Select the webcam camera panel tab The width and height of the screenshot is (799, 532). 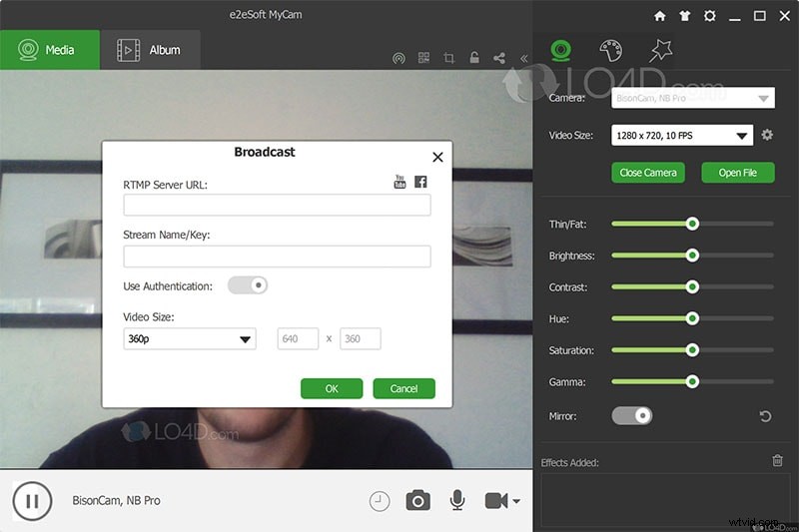[x=561, y=51]
